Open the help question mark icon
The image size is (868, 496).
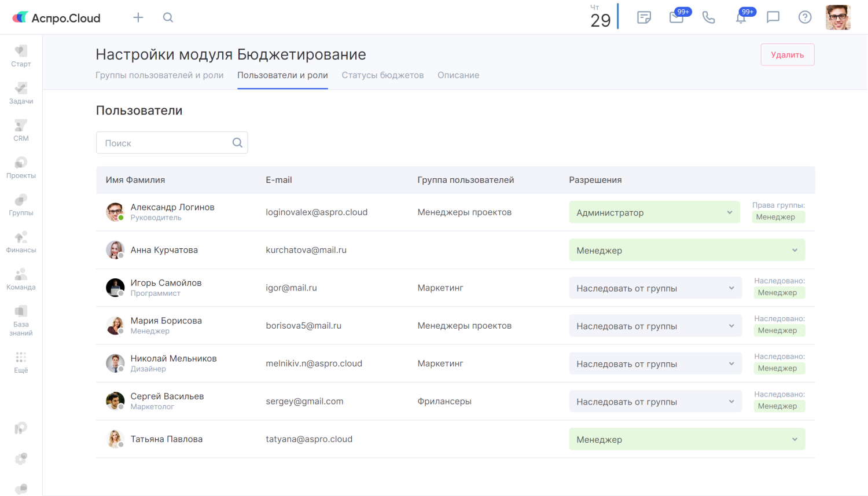click(x=804, y=17)
